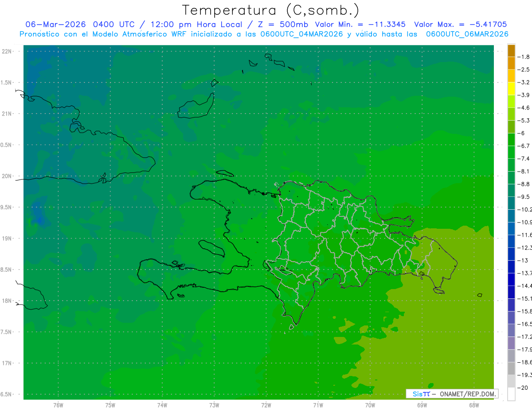This screenshot has width=532, height=411.
Task: Click the '-8.8' color scale value
Action: pyautogui.click(x=524, y=184)
